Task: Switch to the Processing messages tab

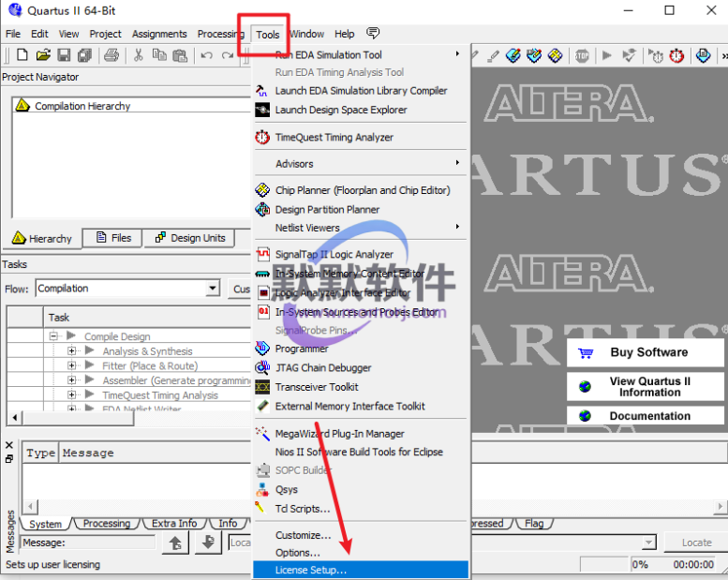Action: [107, 524]
